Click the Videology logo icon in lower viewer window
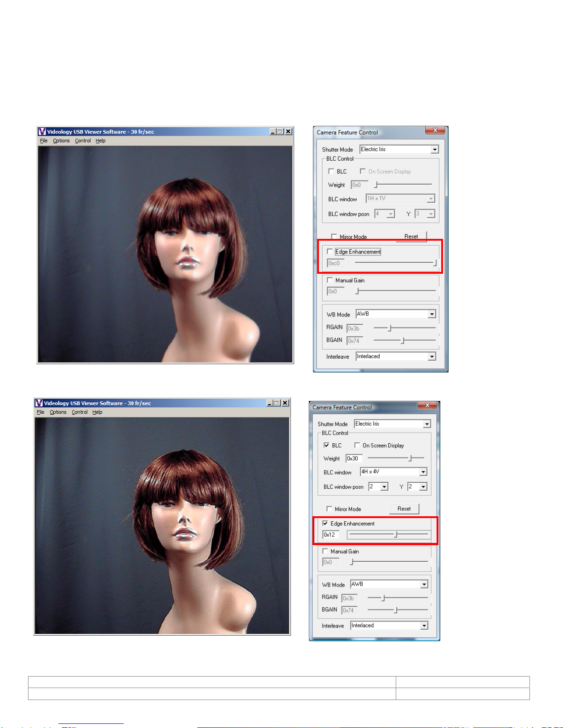This screenshot has height=728, width=563. [x=39, y=403]
